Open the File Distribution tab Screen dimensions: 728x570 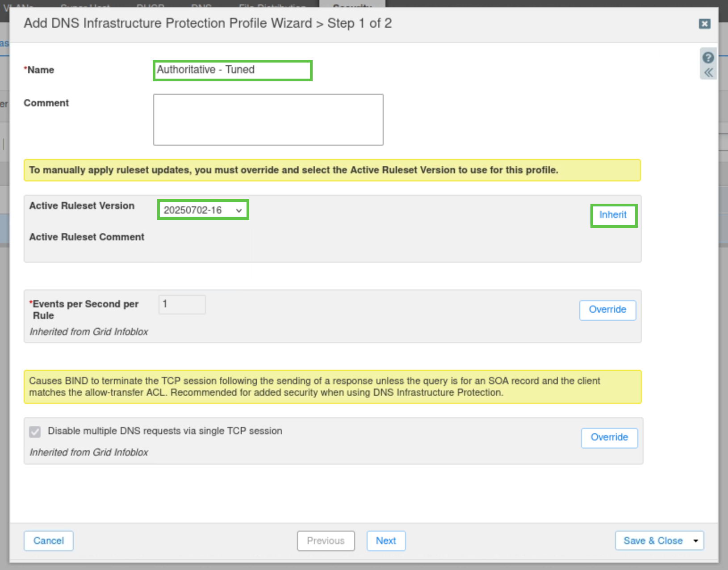pos(272,4)
